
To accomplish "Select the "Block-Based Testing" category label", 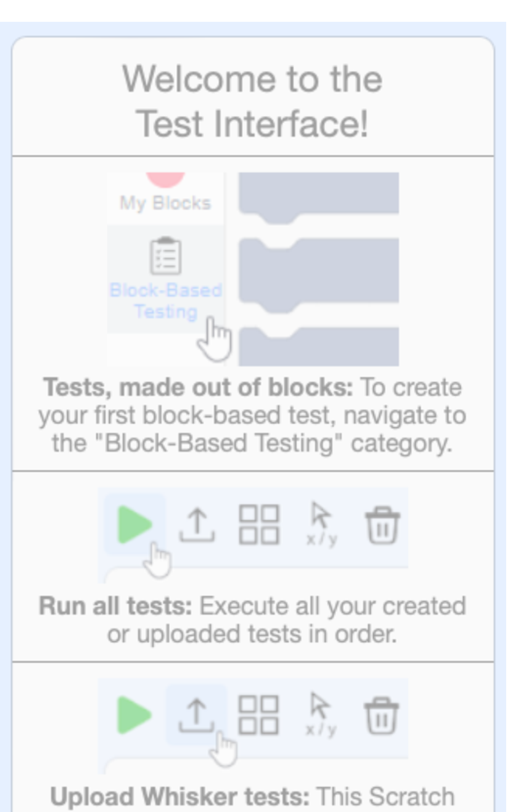I will click(x=166, y=301).
